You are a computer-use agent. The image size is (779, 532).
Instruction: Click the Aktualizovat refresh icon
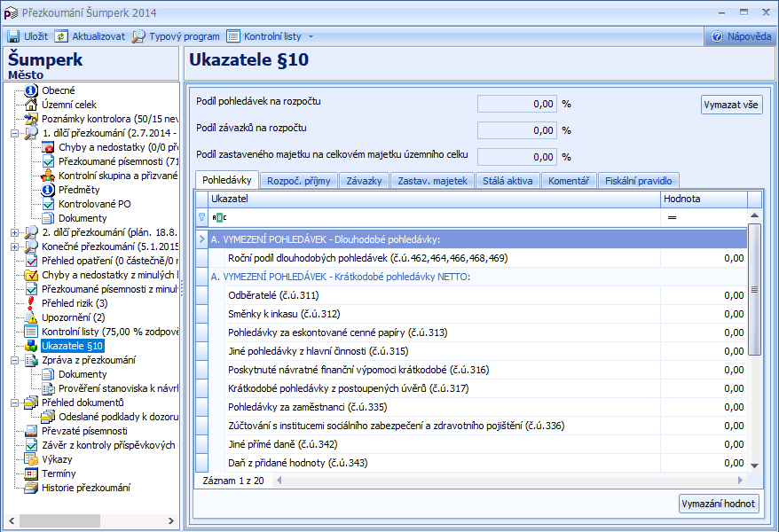61,36
